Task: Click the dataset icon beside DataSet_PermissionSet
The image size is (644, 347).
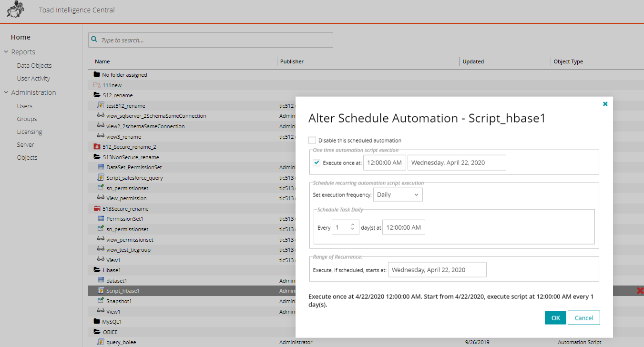Action: [x=101, y=167]
